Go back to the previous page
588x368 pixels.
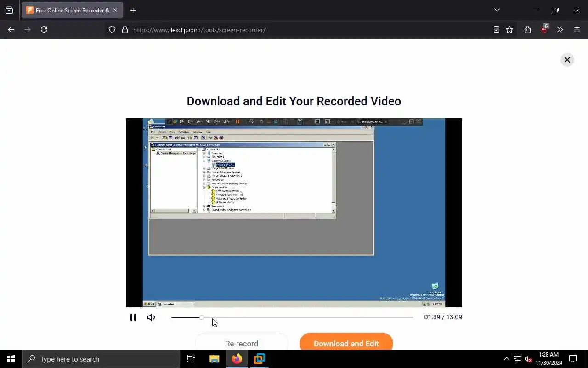(x=11, y=29)
